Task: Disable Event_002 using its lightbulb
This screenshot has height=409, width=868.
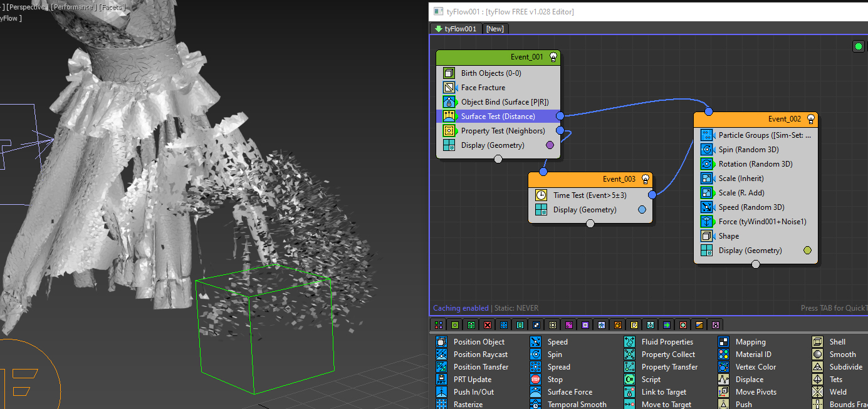Action: click(x=810, y=119)
